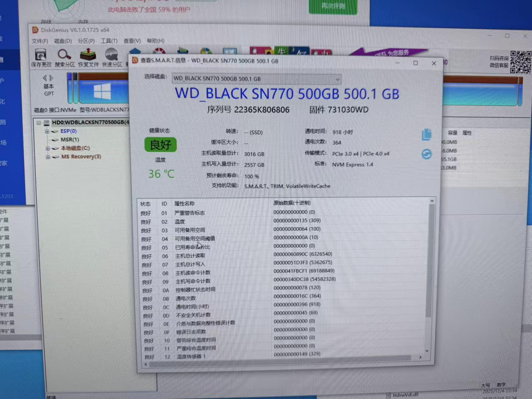Screen dimensions: 532x399
Task: Collapse the HD0:WDBLACKSN770500GB tree node
Action: pyautogui.click(x=39, y=123)
